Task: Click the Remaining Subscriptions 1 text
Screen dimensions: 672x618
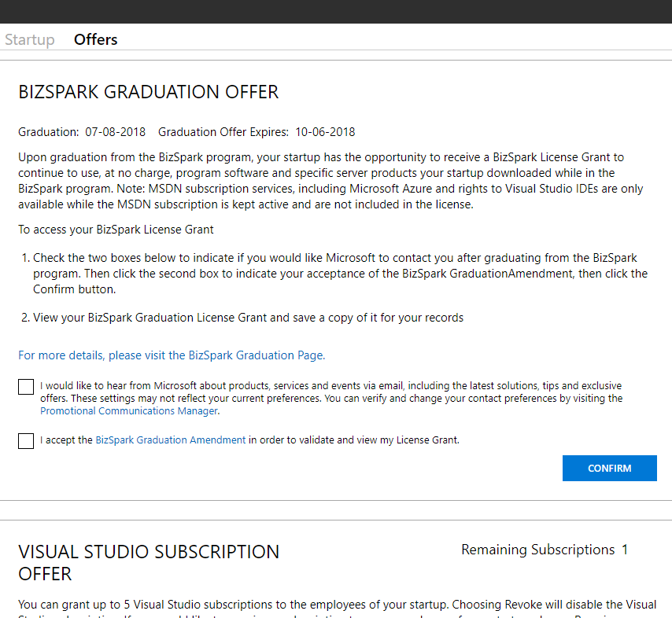Action: [545, 550]
